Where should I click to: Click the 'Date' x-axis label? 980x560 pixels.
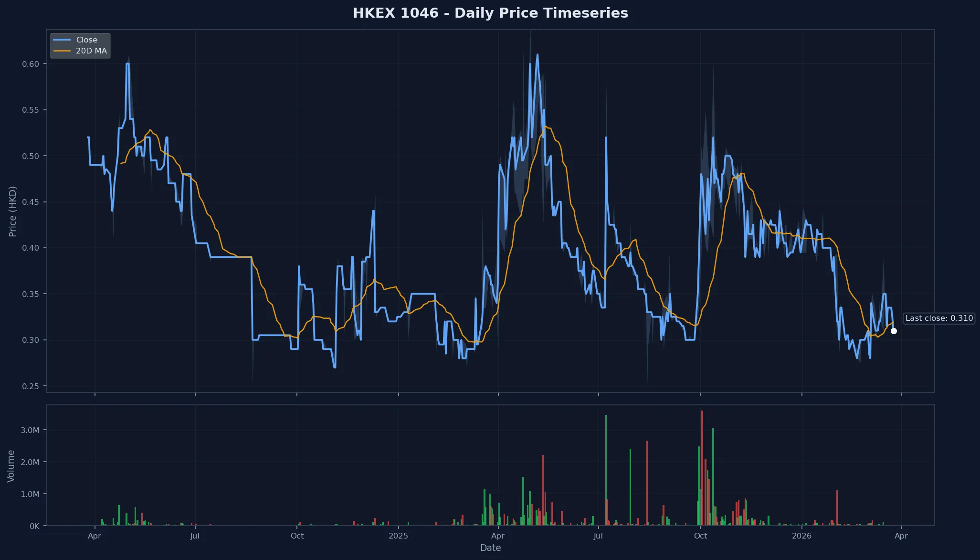(490, 548)
